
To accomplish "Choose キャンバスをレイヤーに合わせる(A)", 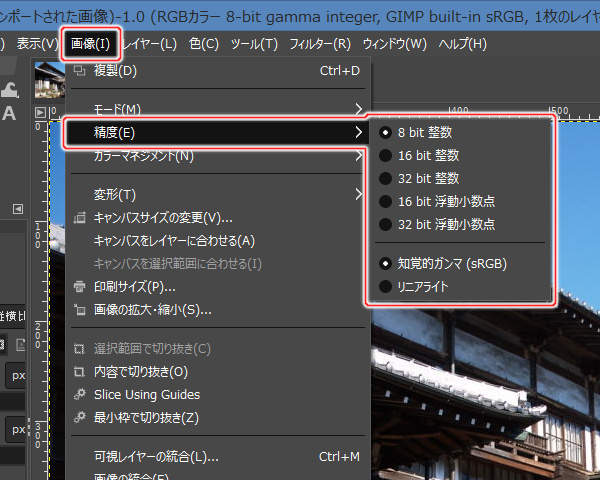I will (x=217, y=241).
